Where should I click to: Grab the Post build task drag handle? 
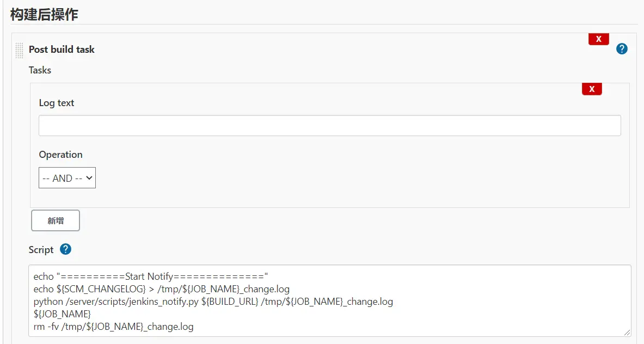[20, 50]
